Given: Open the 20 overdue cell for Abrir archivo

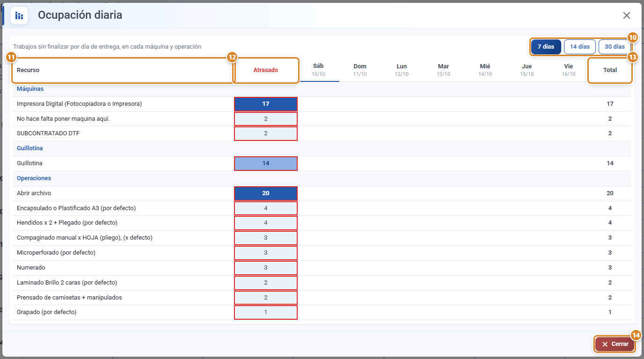Looking at the screenshot, I should [x=266, y=193].
